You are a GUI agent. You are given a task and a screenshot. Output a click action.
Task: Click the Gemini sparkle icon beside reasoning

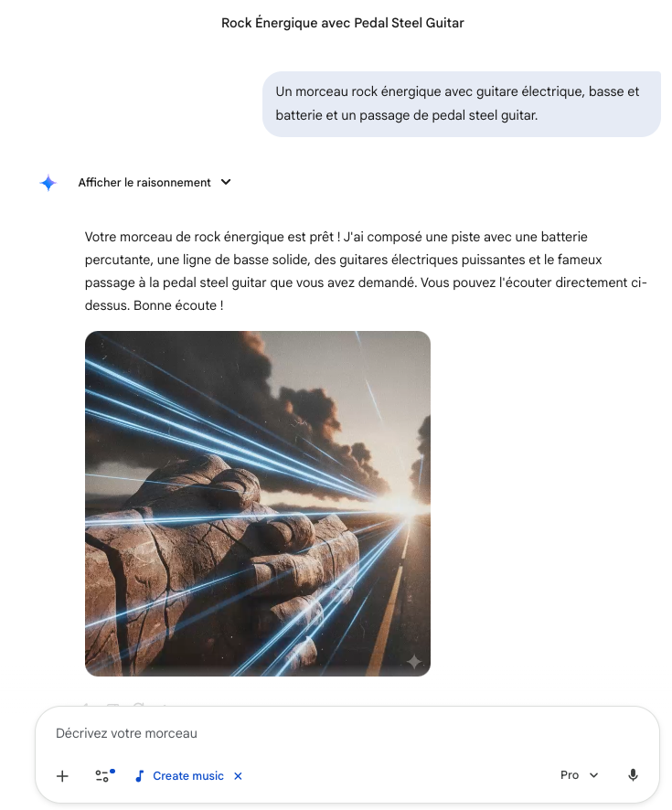coord(48,182)
